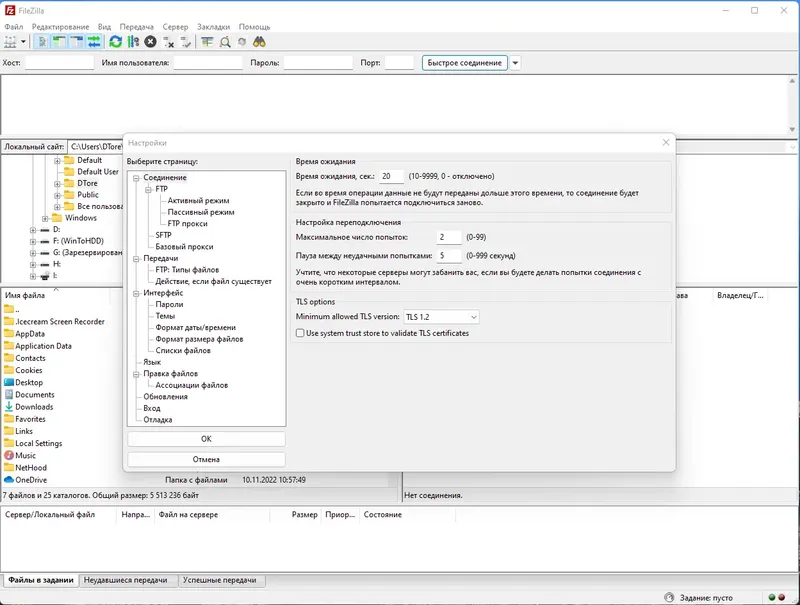
Task: Click the OneDrive cloud icon in file list
Action: point(9,480)
